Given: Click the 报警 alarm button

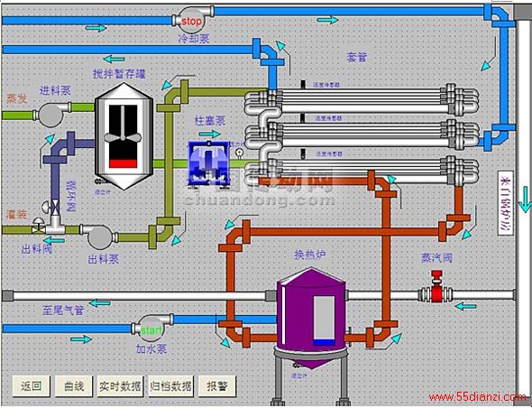Looking at the screenshot, I should tap(217, 386).
